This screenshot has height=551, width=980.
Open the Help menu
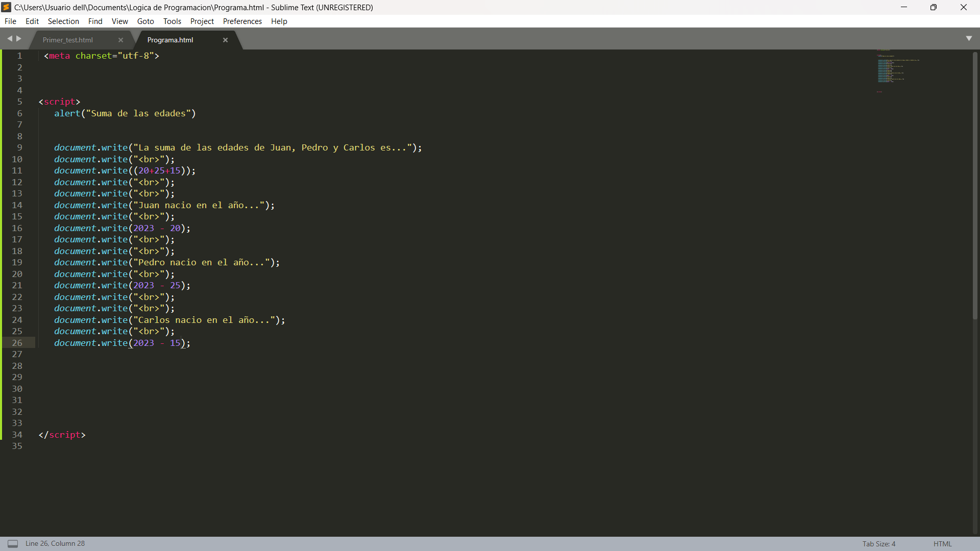coord(279,21)
